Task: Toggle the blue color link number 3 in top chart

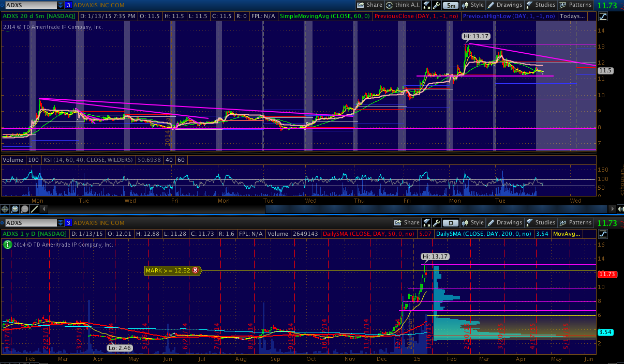Action: click(x=68, y=5)
